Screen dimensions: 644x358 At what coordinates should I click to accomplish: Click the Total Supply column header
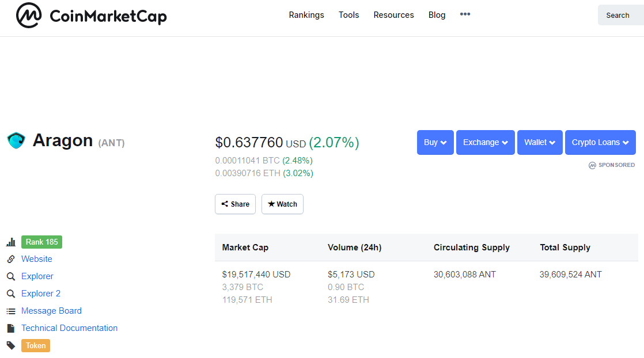tap(565, 247)
